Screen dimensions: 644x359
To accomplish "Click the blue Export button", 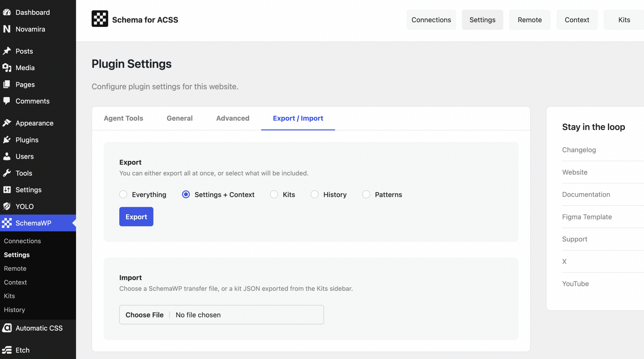I will (136, 217).
